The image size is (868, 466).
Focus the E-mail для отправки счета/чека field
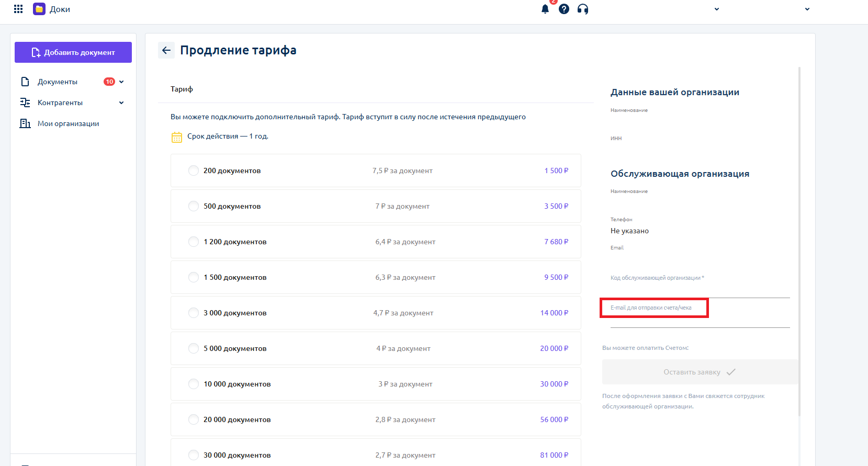(700, 319)
